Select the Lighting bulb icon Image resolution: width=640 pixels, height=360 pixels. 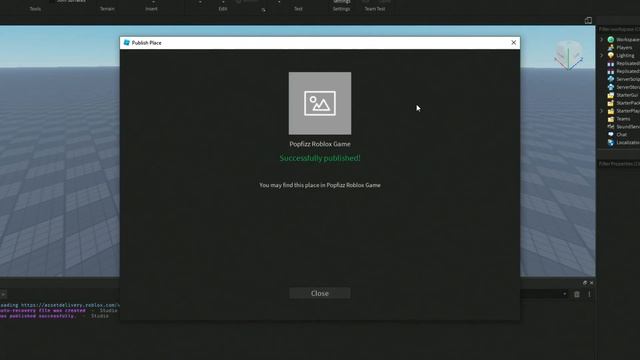point(611,56)
